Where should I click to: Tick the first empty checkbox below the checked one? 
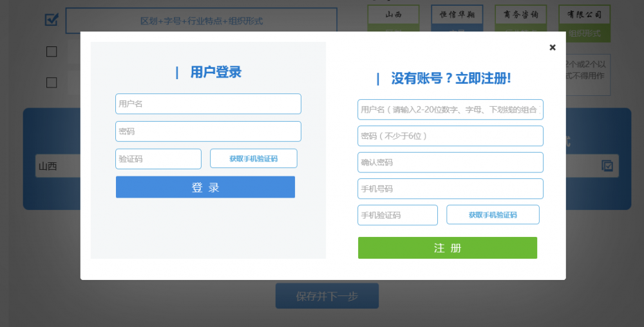[x=52, y=51]
